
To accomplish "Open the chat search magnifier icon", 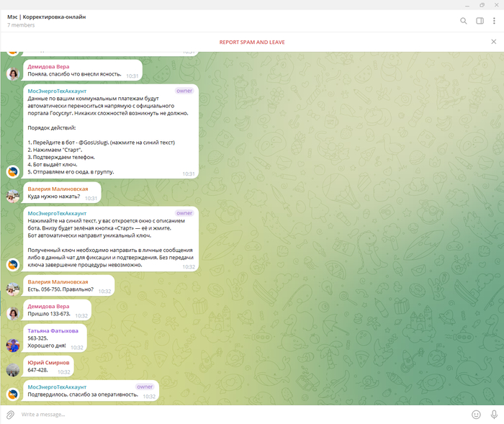I will [463, 21].
